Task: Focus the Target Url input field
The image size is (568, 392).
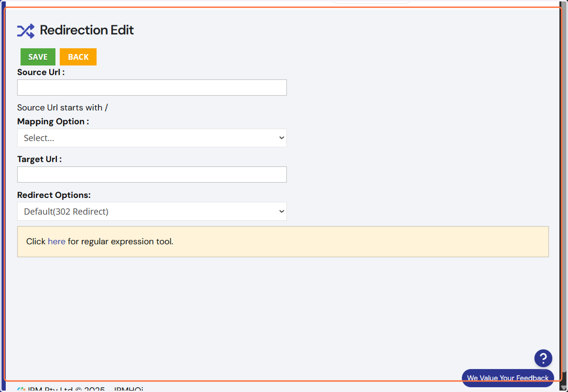Action: pos(152,174)
